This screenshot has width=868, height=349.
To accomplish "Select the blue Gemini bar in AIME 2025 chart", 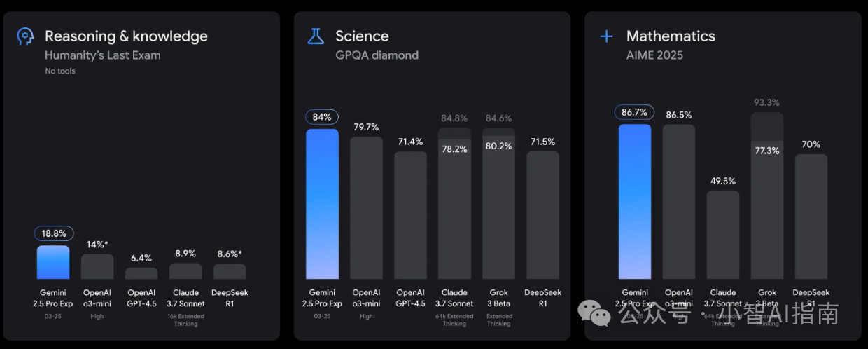I will pyautogui.click(x=634, y=203).
